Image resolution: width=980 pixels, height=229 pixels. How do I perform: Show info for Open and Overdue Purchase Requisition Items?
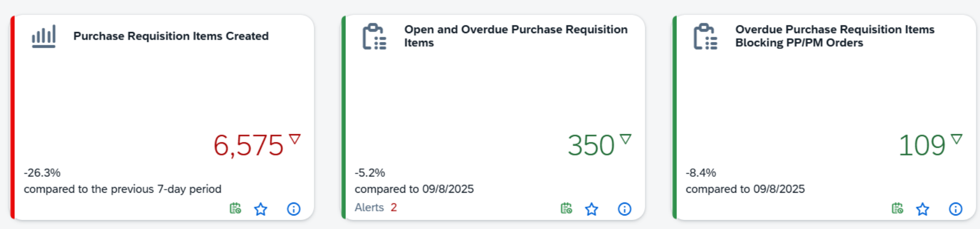click(x=625, y=209)
